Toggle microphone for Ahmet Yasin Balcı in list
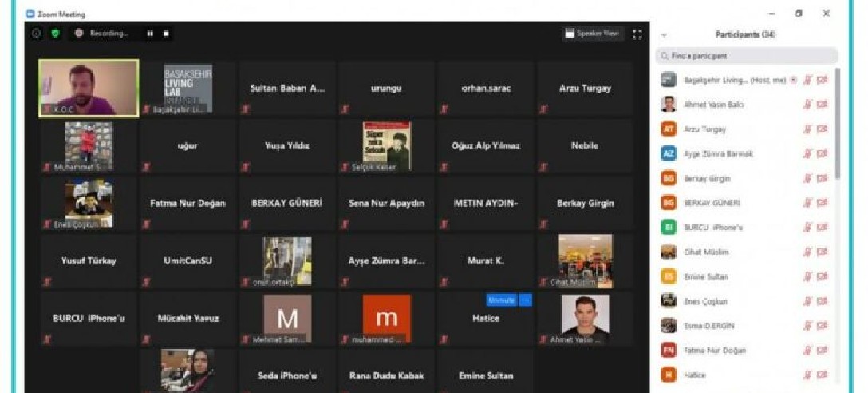The height and width of the screenshot is (393, 868). [x=807, y=105]
